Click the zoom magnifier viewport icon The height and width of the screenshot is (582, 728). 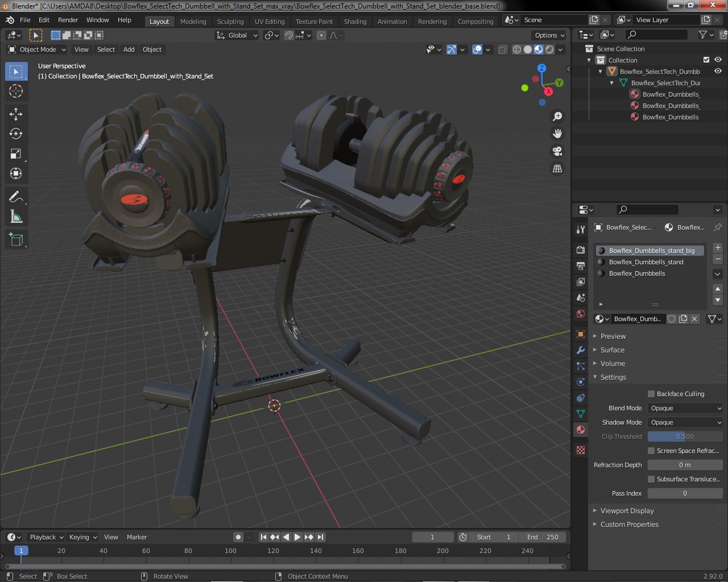[557, 116]
